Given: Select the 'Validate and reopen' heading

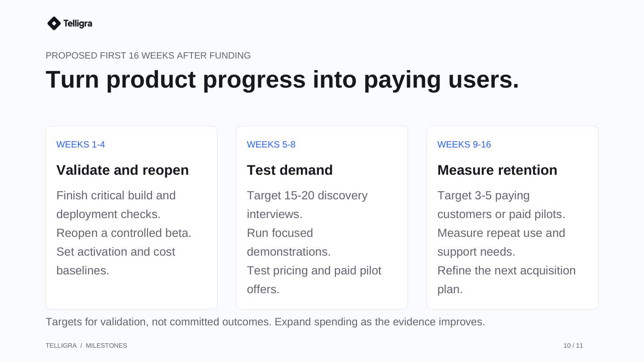Looking at the screenshot, I should (x=123, y=170).
